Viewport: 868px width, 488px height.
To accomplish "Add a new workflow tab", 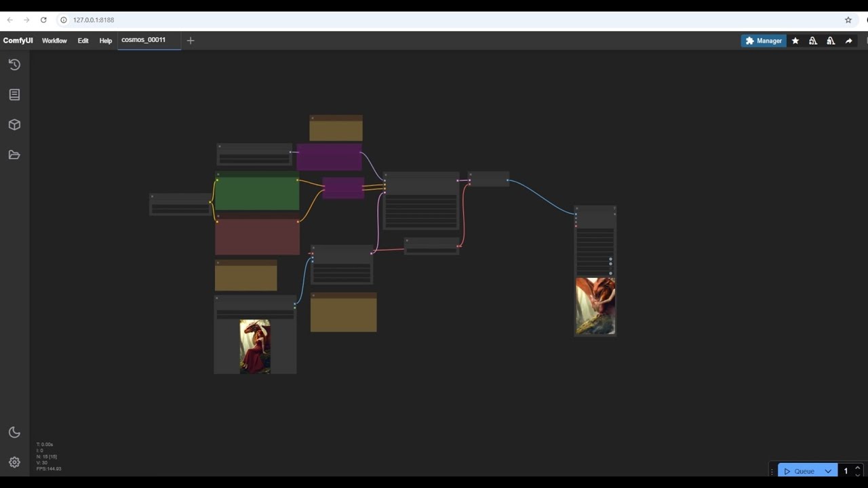I will pos(191,41).
